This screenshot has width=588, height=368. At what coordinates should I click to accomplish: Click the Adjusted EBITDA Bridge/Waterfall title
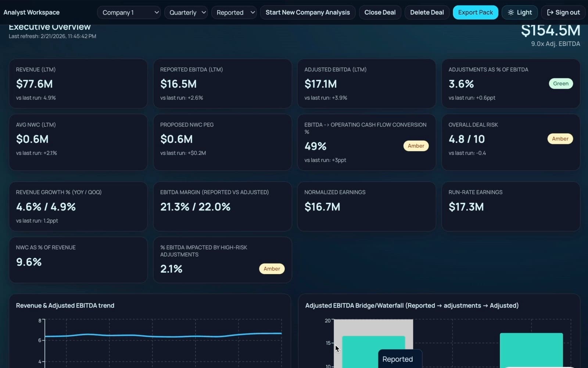412,305
